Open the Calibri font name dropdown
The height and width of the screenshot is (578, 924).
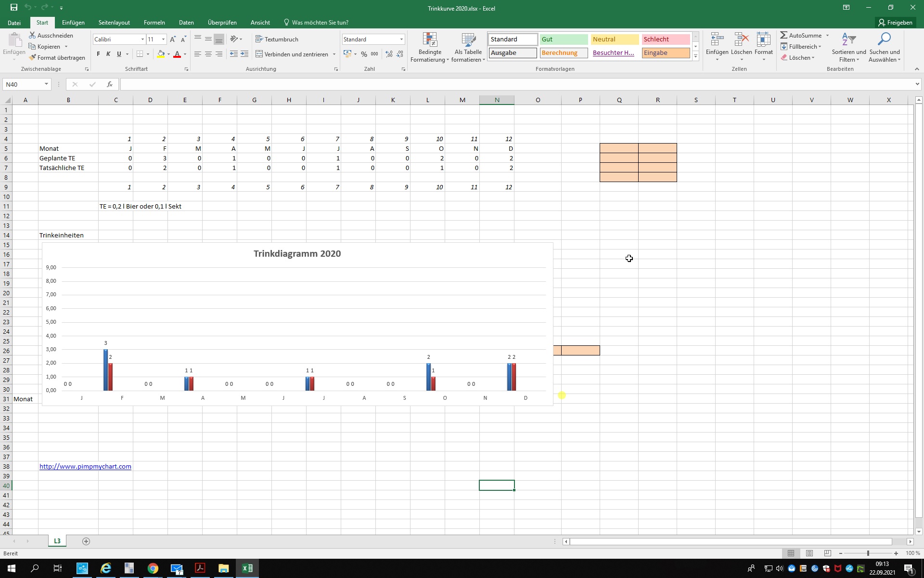[142, 39]
